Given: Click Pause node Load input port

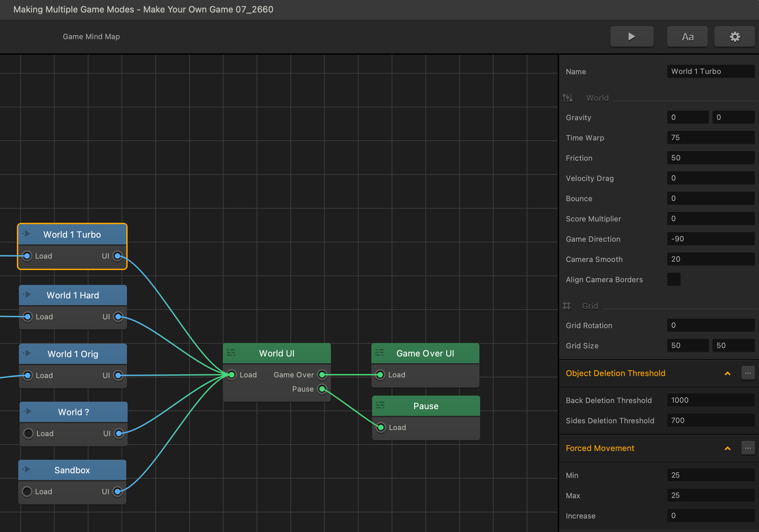Looking at the screenshot, I should coord(381,427).
